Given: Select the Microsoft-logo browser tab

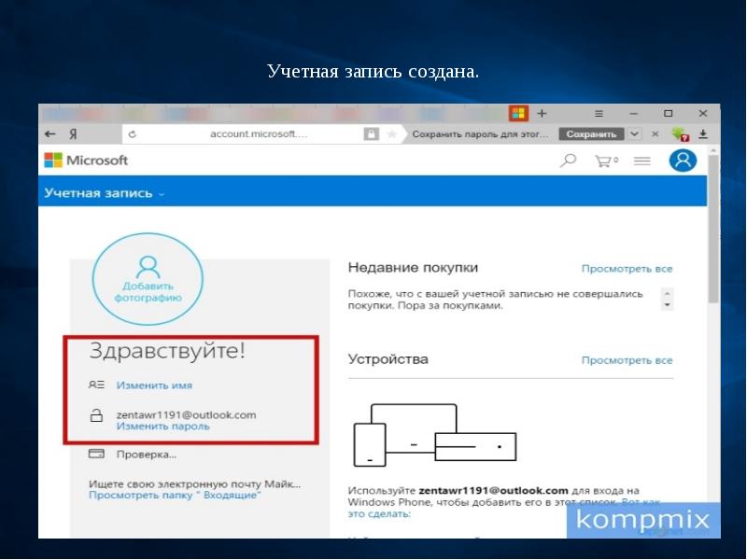Looking at the screenshot, I should click(518, 113).
